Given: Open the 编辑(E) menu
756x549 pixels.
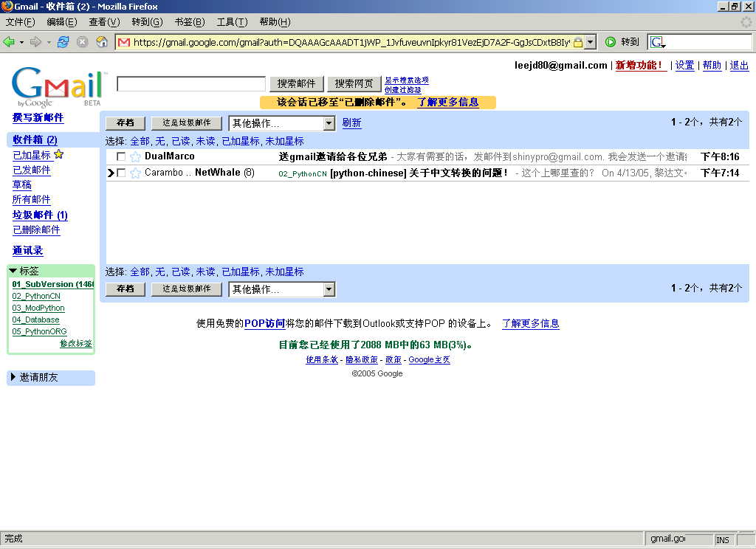Looking at the screenshot, I should click(x=62, y=22).
